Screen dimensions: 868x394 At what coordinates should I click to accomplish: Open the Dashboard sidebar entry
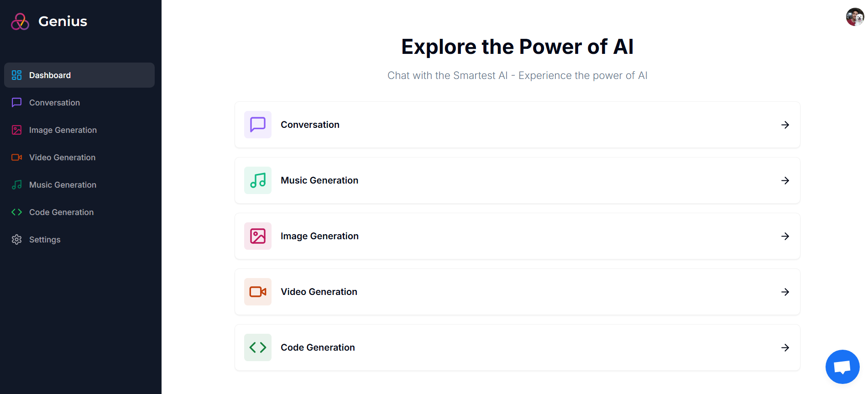[x=50, y=75]
